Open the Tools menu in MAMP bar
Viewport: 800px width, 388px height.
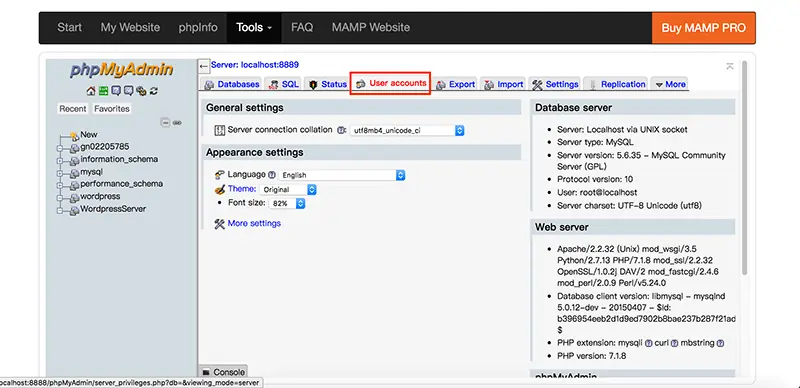point(254,28)
